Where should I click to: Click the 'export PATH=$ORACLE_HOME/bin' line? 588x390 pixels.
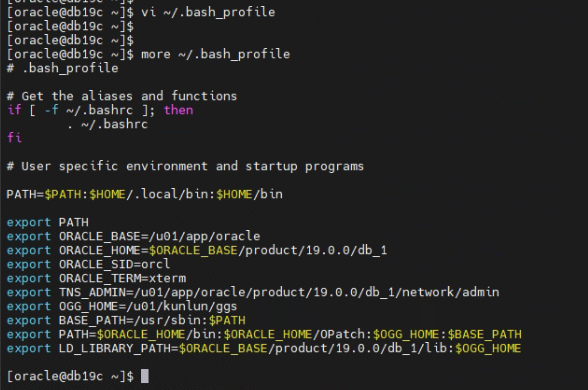click(x=264, y=334)
